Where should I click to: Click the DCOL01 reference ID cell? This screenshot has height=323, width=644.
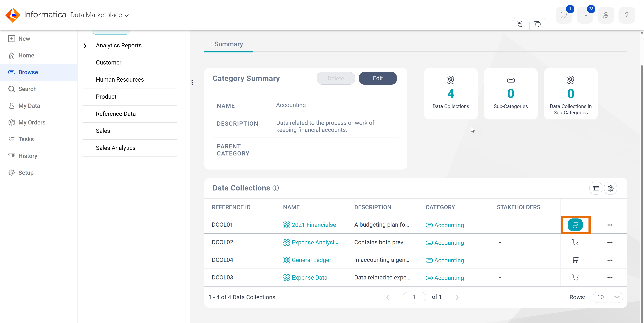222,225
